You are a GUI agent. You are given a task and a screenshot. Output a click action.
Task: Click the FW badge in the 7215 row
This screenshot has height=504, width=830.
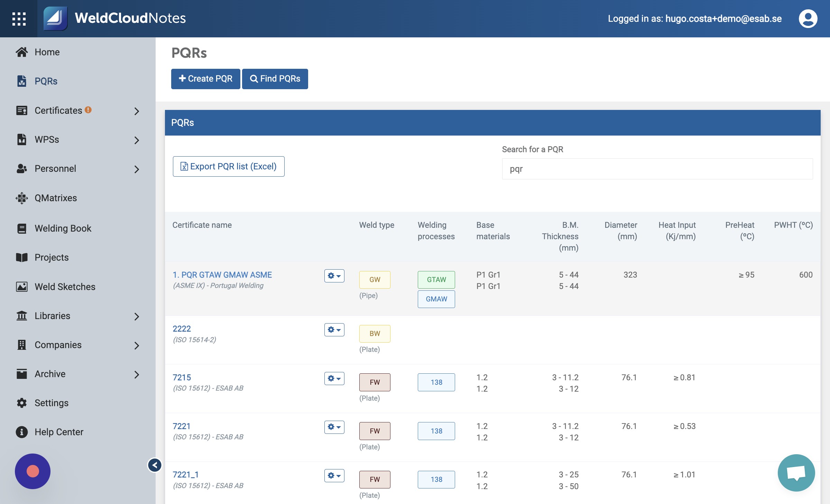(x=375, y=382)
